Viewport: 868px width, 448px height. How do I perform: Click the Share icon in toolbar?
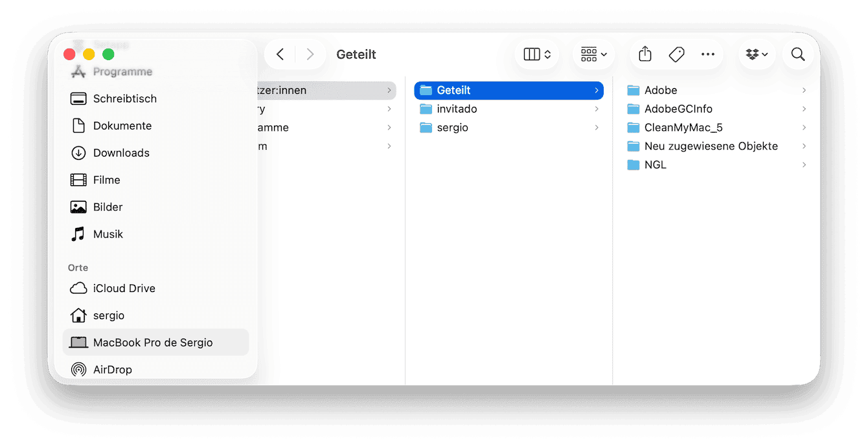[645, 54]
